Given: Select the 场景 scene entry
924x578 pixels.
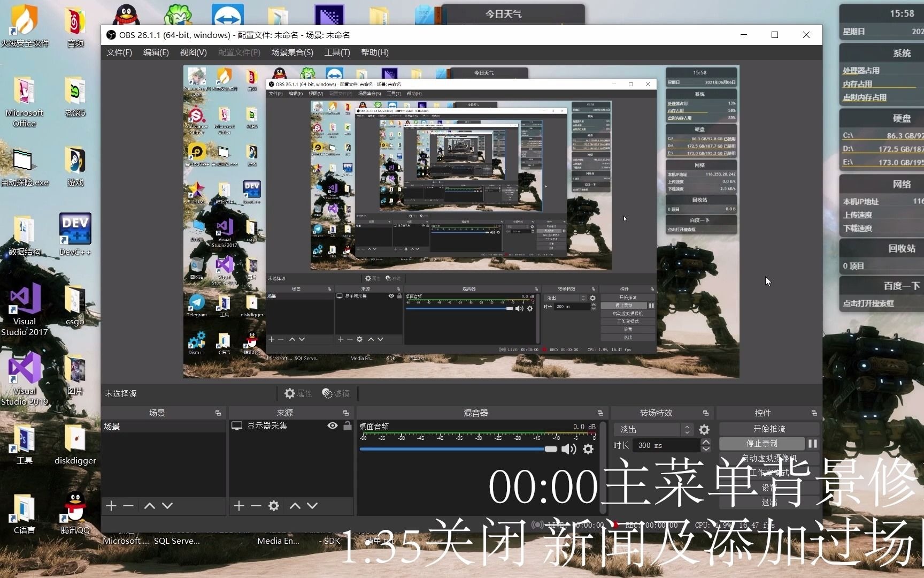Looking at the screenshot, I should pyautogui.click(x=164, y=426).
